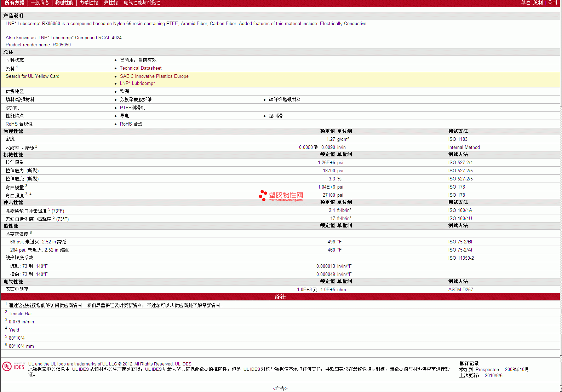Select the 经润滑 feature entry
Screen dimensions: 562x392
[x=275, y=116]
